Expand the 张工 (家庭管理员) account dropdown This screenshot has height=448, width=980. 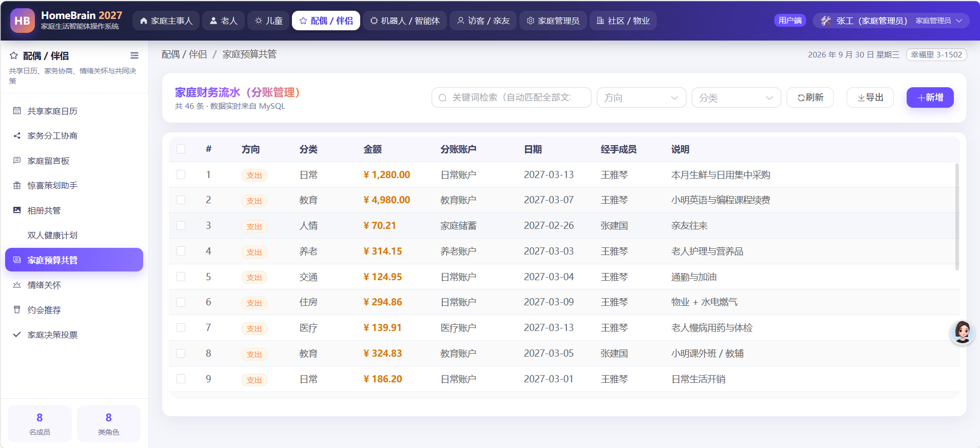[x=891, y=21]
